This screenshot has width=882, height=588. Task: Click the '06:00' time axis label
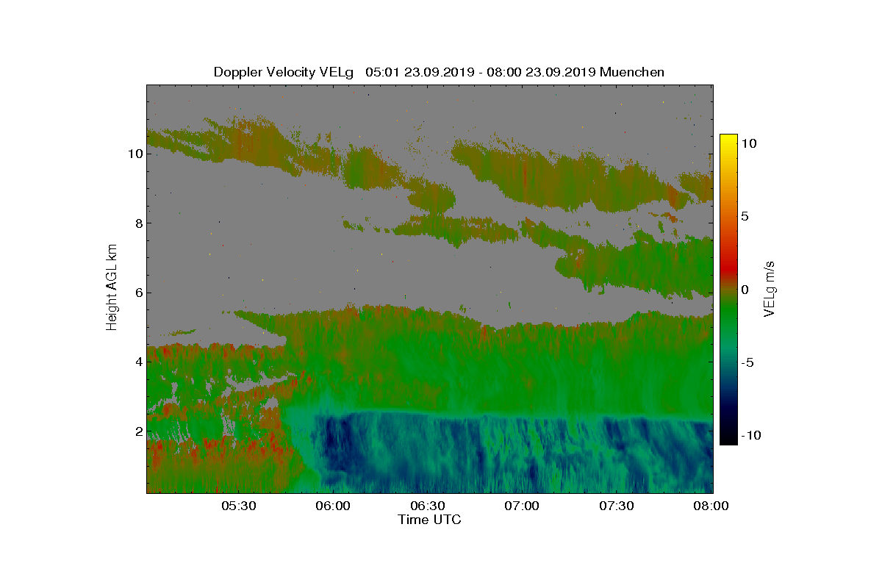coord(333,506)
